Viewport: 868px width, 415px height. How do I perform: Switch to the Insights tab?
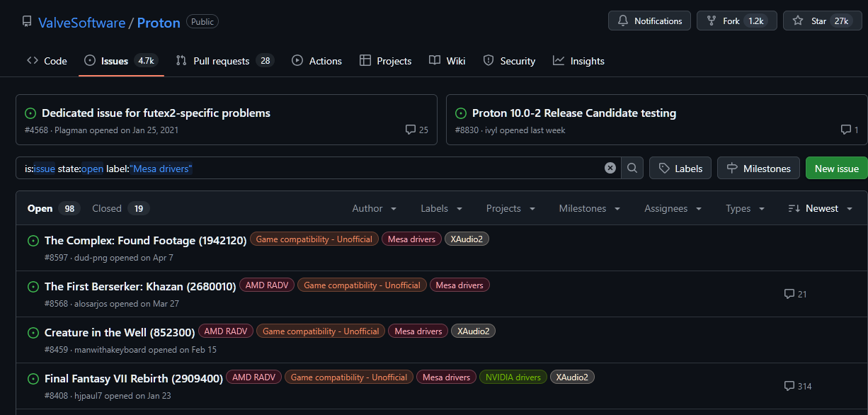(x=578, y=61)
